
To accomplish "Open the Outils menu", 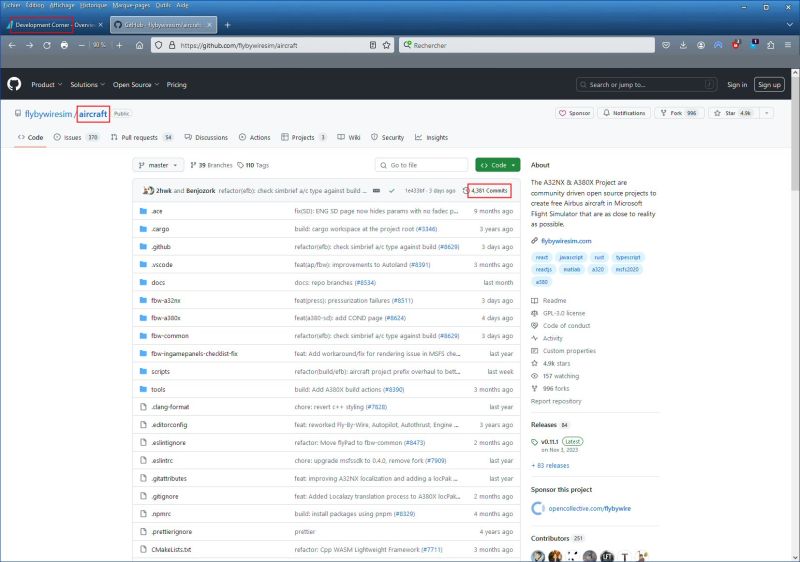I will pyautogui.click(x=163, y=5).
